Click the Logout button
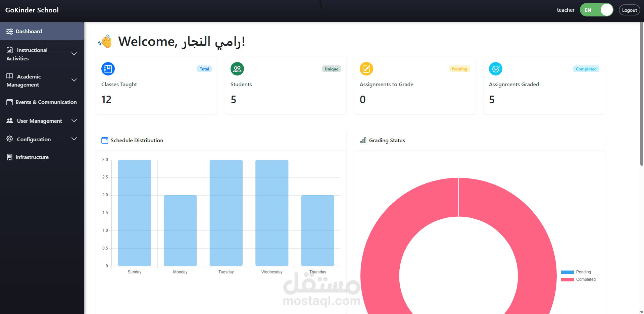This screenshot has height=314, width=644. pos(629,10)
